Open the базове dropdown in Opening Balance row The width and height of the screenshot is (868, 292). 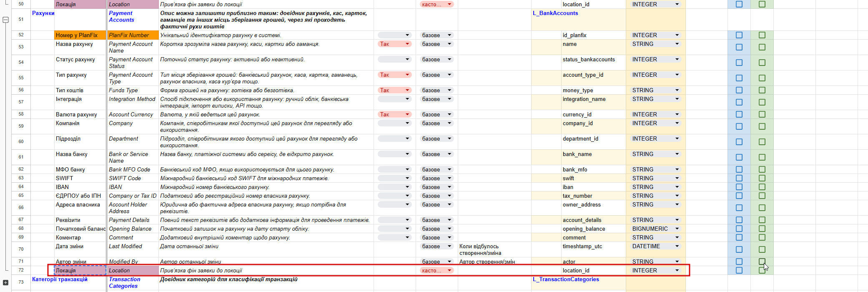click(437, 229)
